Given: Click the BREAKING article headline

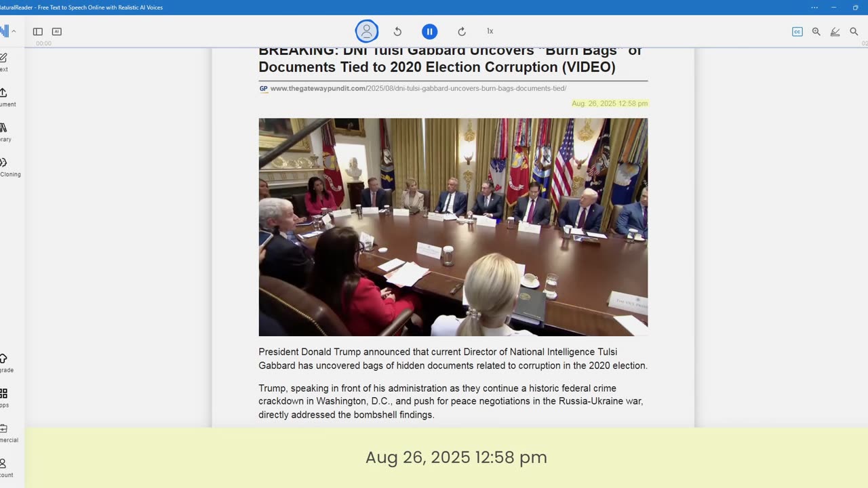Looking at the screenshot, I should pyautogui.click(x=450, y=60).
